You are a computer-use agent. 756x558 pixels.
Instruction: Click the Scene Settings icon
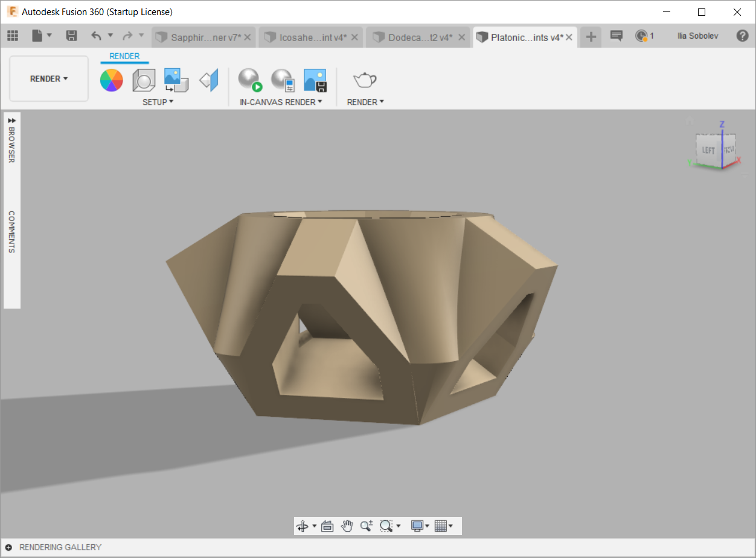click(144, 80)
